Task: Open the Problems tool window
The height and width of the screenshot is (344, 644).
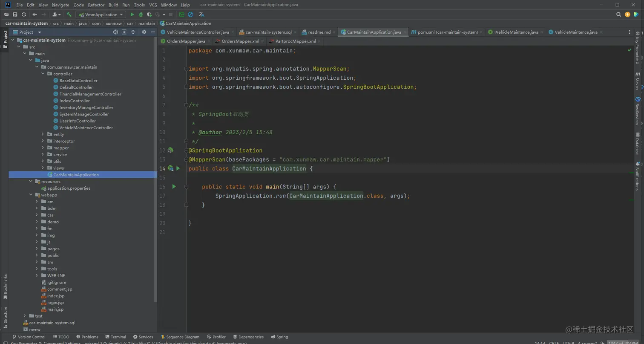Action: coord(87,337)
